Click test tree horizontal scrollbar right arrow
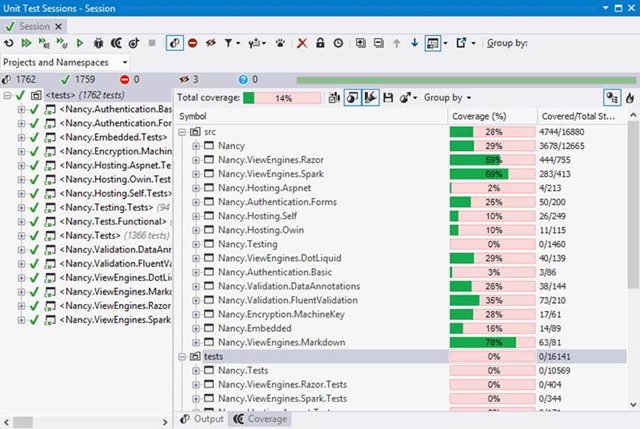The height and width of the screenshot is (429, 640). pos(165,422)
